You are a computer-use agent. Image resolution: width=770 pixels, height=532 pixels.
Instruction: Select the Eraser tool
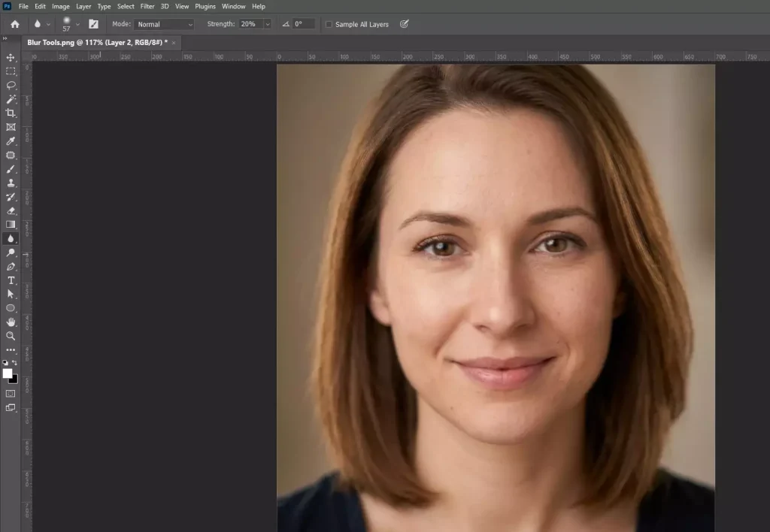(11, 210)
